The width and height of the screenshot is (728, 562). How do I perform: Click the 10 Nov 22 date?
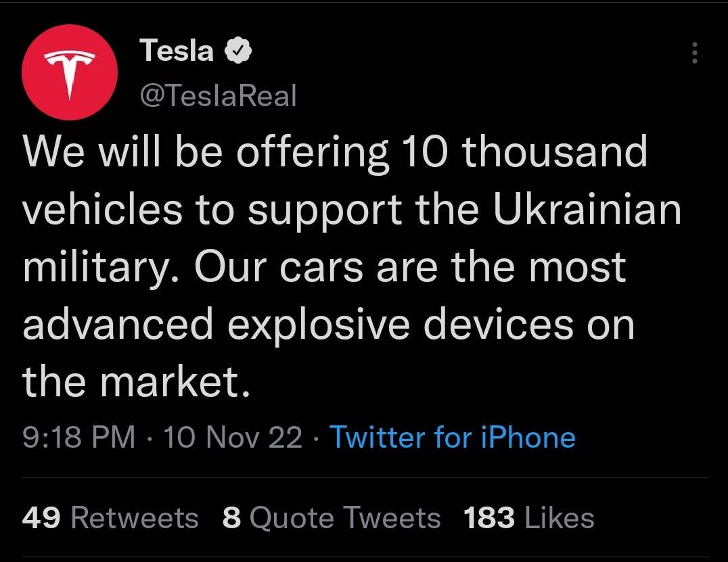click(233, 437)
